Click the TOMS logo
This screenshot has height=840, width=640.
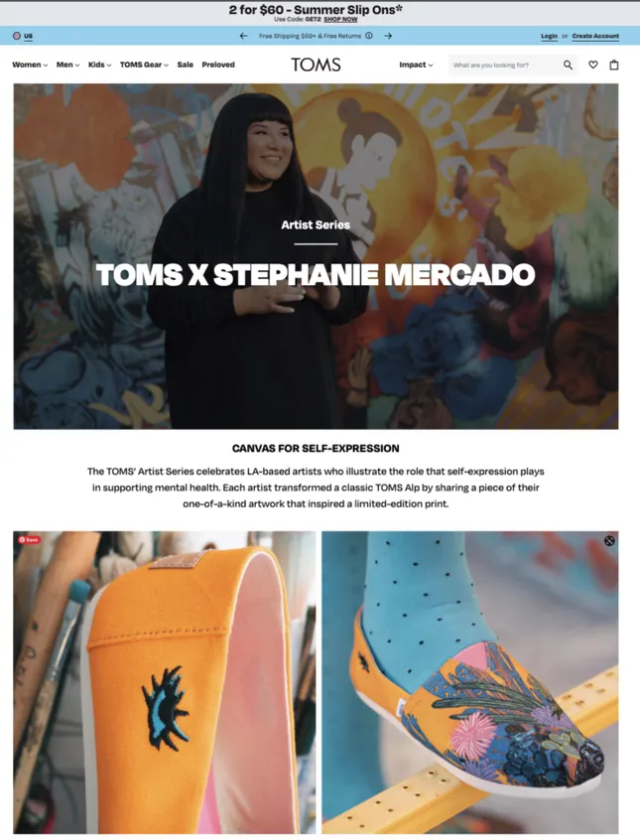pos(316,65)
